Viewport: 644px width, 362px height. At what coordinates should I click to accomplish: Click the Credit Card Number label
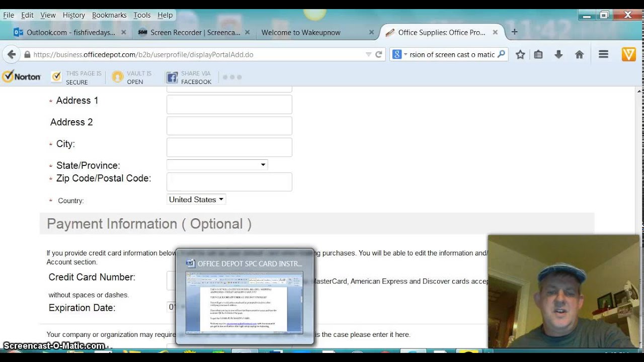[92, 277]
